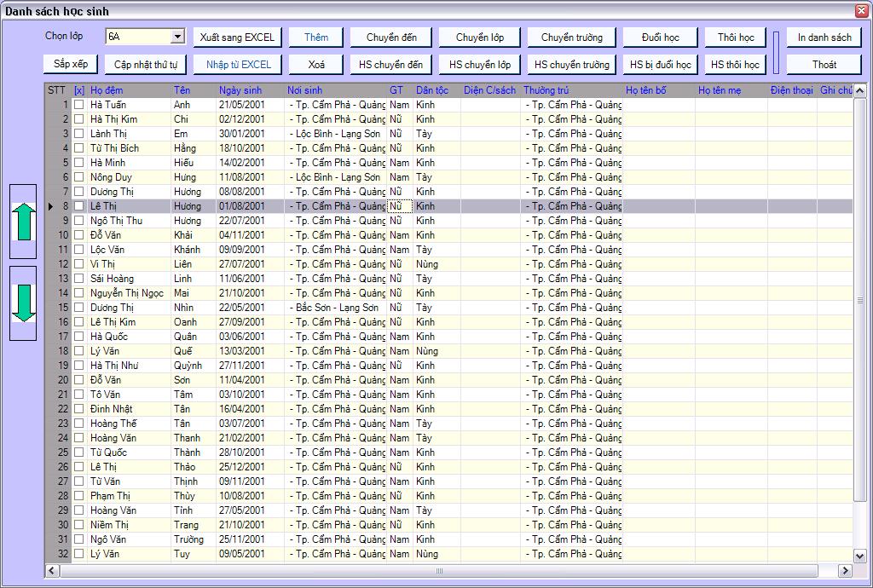
Task: Click Bắc Sơn - Lạng Sơn birthplace cell
Action: 337,307
